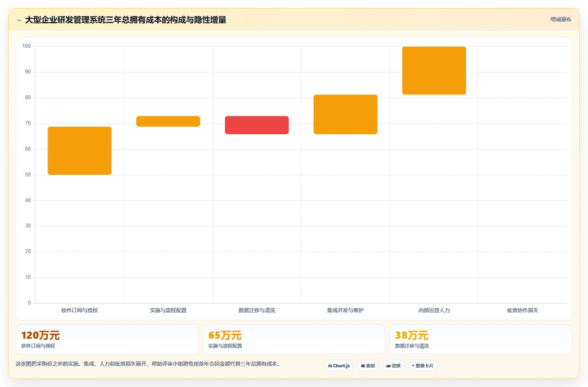
Task: Click the orange 集成开发与维护 bar
Action: point(345,115)
